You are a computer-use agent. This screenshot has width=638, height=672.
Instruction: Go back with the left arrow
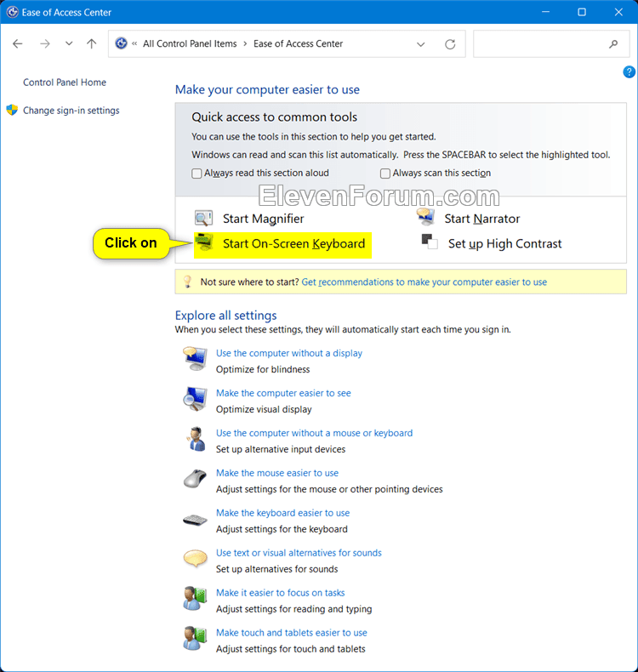[18, 43]
